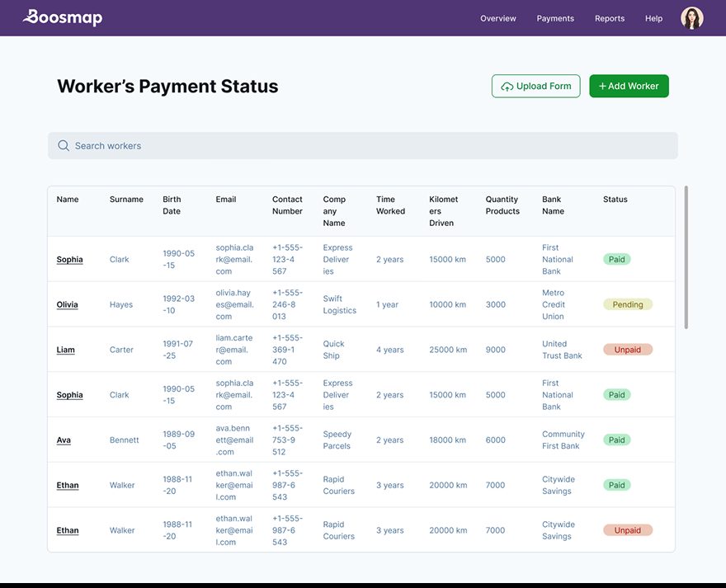Click the Name column header
The height and width of the screenshot is (588, 726).
pyautogui.click(x=68, y=199)
